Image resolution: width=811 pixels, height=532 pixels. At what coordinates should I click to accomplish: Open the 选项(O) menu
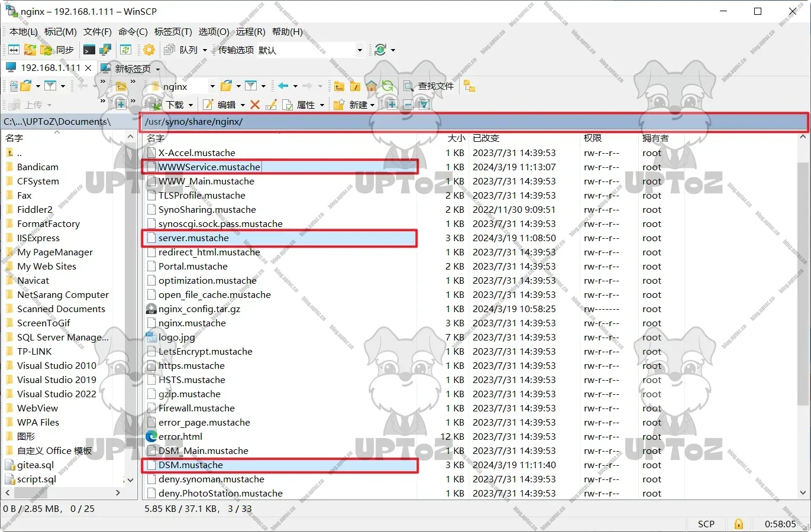pos(214,32)
